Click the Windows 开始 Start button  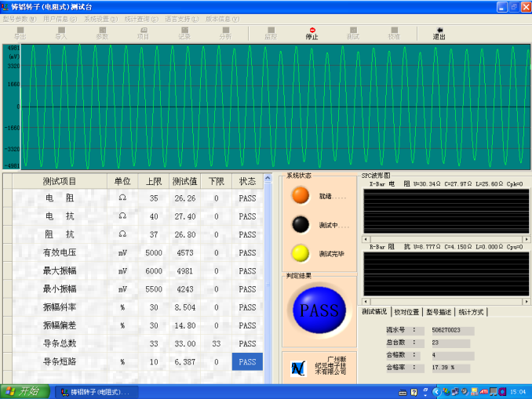pyautogui.click(x=24, y=390)
